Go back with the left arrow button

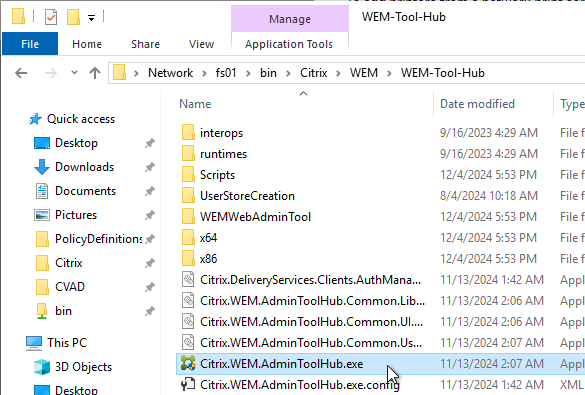pos(21,73)
